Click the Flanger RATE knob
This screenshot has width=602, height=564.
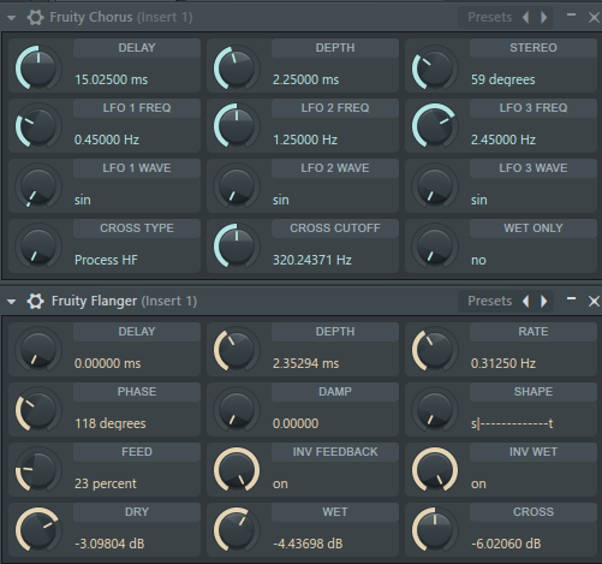(x=435, y=350)
